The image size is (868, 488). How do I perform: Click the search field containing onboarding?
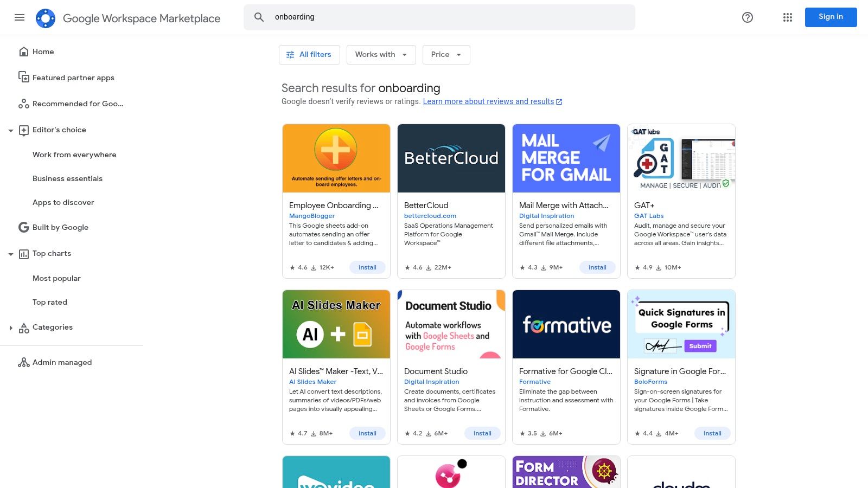click(x=439, y=17)
